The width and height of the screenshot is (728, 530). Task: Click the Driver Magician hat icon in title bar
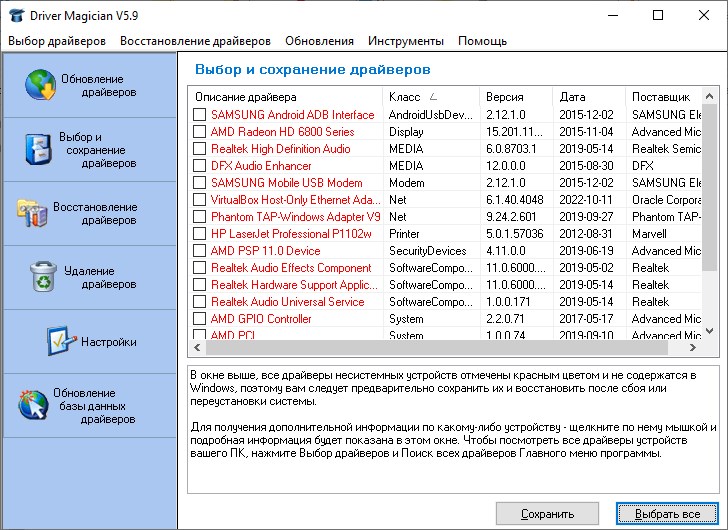(17, 15)
